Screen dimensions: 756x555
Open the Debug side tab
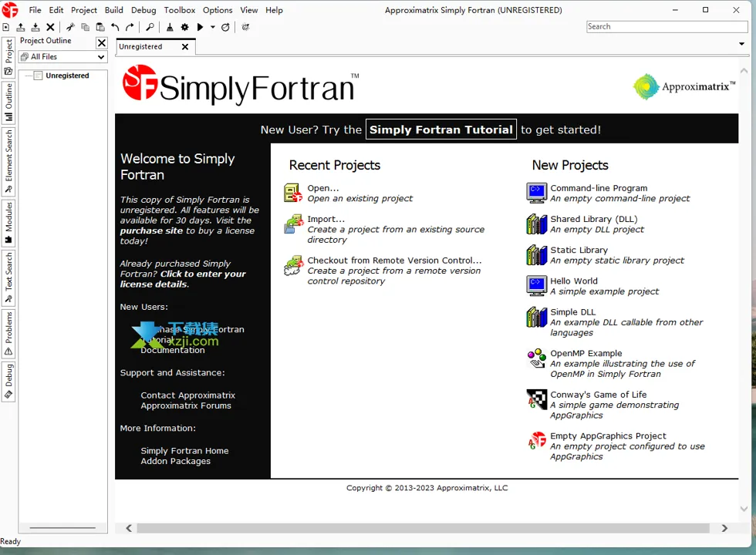[8, 382]
